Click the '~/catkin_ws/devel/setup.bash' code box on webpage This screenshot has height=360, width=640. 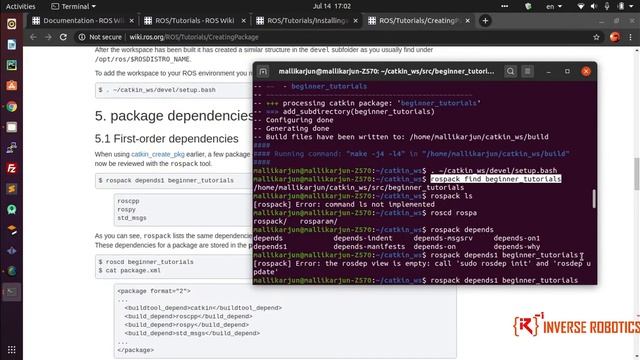pos(174,90)
